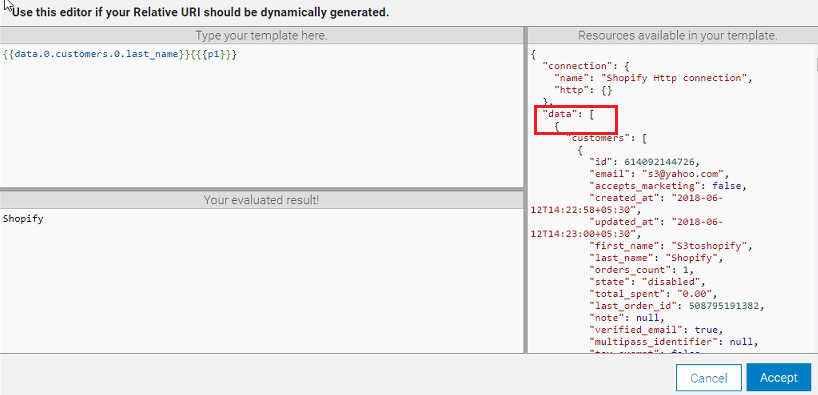Click the "last_order_id" line
Viewport: 818px width, 395px height.
click(676, 306)
